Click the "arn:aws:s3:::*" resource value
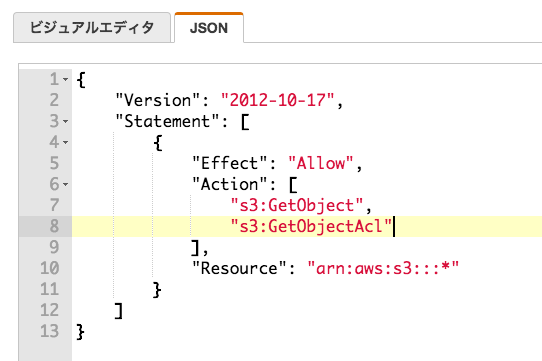The image size is (542, 361). (383, 268)
